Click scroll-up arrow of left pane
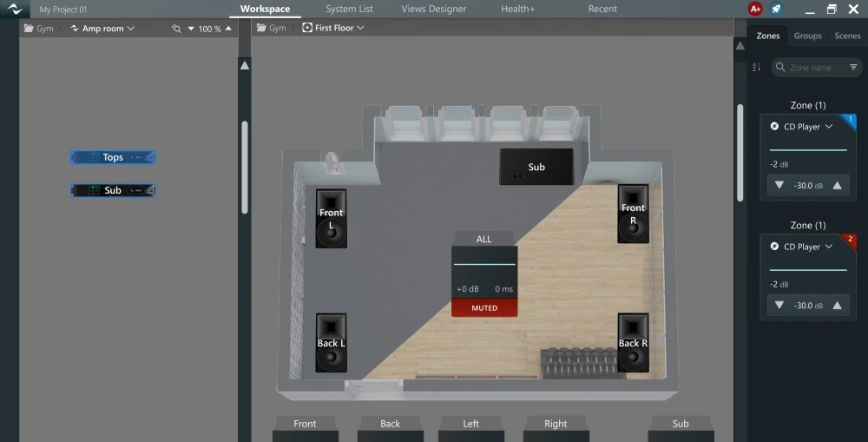This screenshot has width=868, height=442. coord(244,65)
